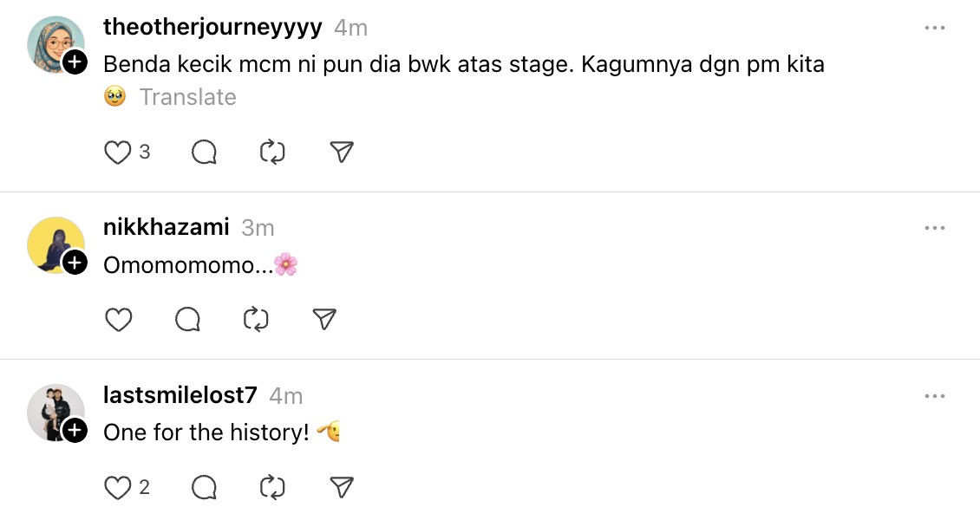Viewport: 980px width, 520px height.
Task: View lastsmilelost7's profile picture
Action: [x=54, y=411]
